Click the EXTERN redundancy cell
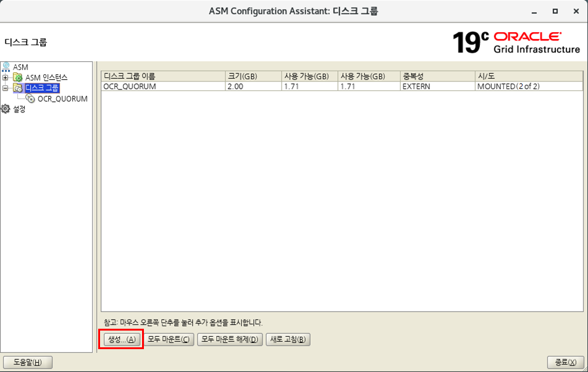 [x=437, y=87]
